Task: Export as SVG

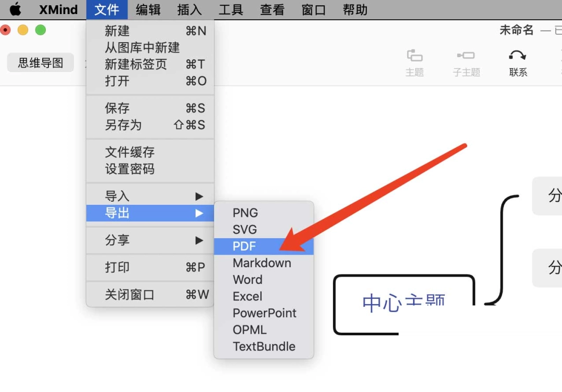Action: [264, 229]
